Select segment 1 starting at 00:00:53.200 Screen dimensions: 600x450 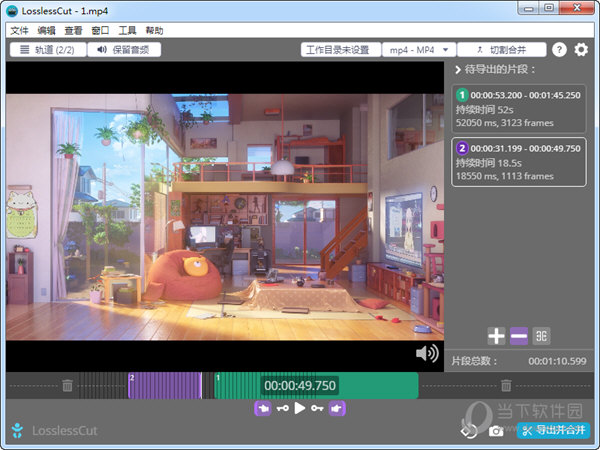519,109
